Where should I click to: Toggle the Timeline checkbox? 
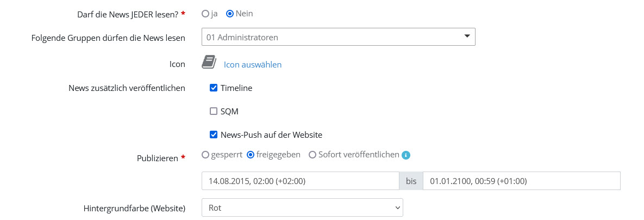click(x=214, y=88)
